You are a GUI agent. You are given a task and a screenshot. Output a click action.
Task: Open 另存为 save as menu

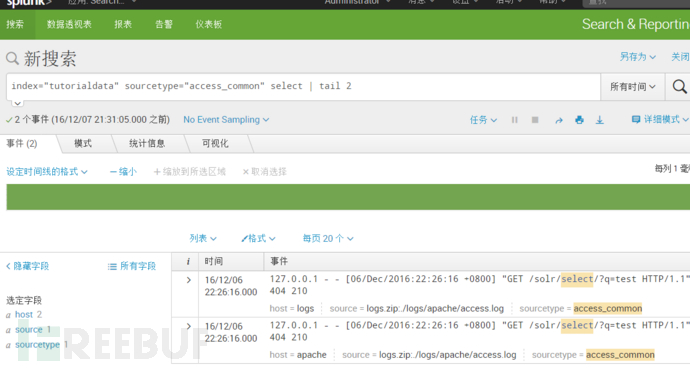pyautogui.click(x=638, y=57)
